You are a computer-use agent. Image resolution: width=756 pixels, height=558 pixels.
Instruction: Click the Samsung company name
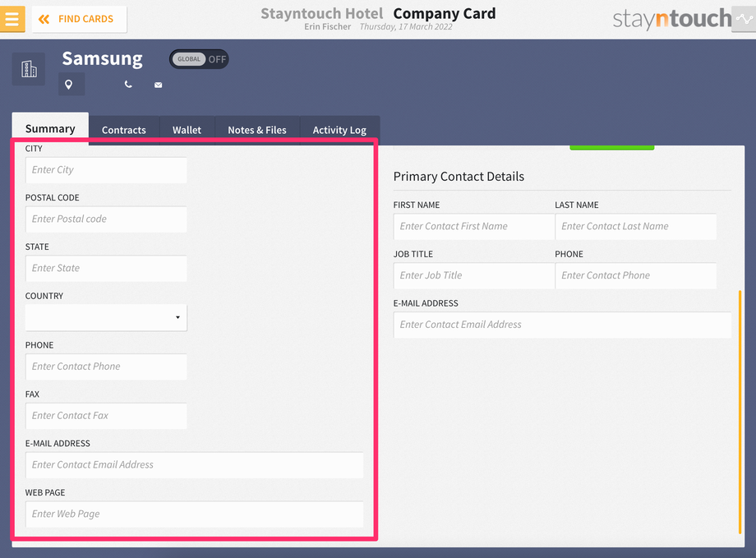(102, 59)
